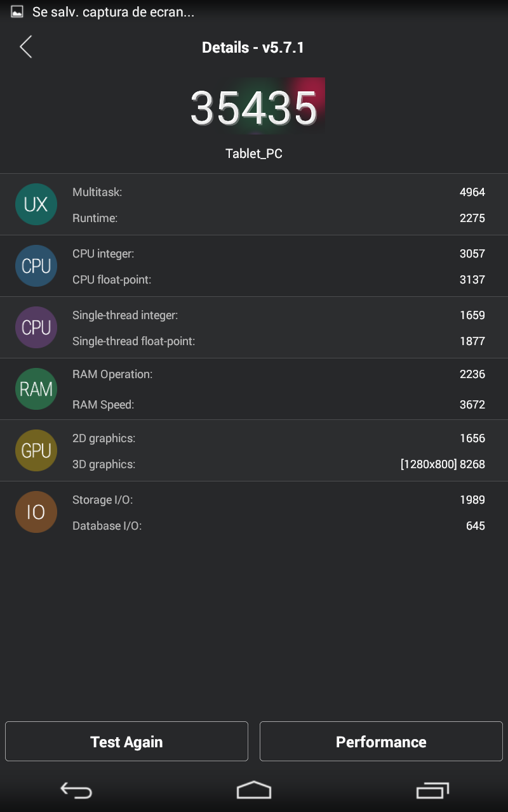This screenshot has width=508, height=812.
Task: Select the CPU float-point score row
Action: [x=278, y=279]
